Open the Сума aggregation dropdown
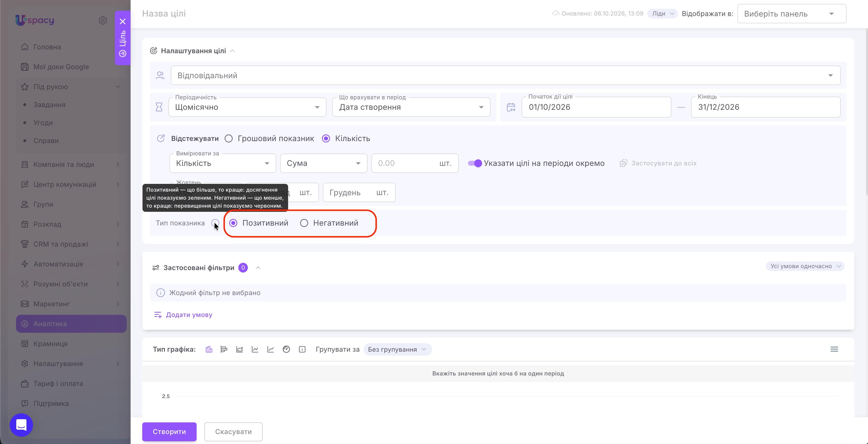Screen dimensions: 868x444 tap(324, 163)
